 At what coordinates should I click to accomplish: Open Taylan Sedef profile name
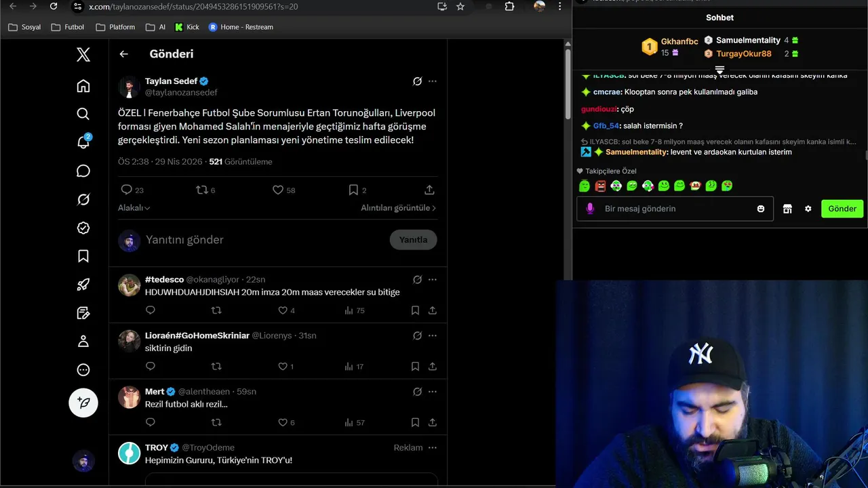tap(171, 81)
